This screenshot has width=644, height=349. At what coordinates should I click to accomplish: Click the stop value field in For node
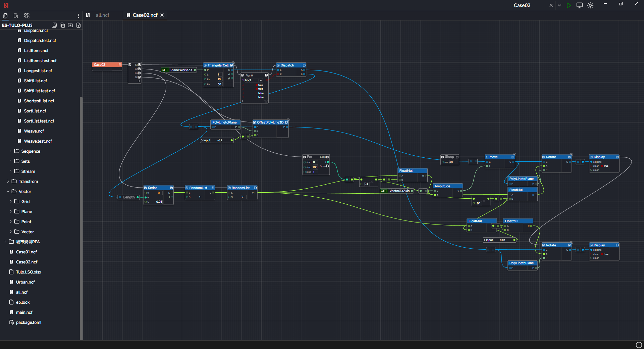click(x=315, y=167)
